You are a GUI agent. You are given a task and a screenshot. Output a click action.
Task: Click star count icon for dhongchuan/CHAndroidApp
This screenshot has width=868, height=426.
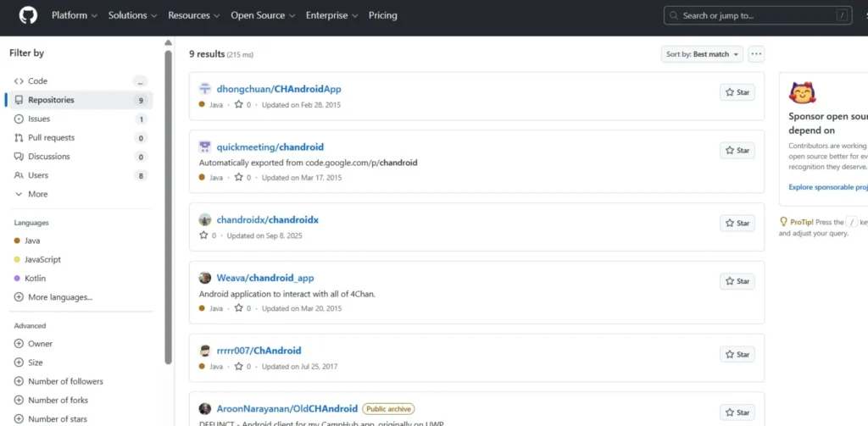238,104
